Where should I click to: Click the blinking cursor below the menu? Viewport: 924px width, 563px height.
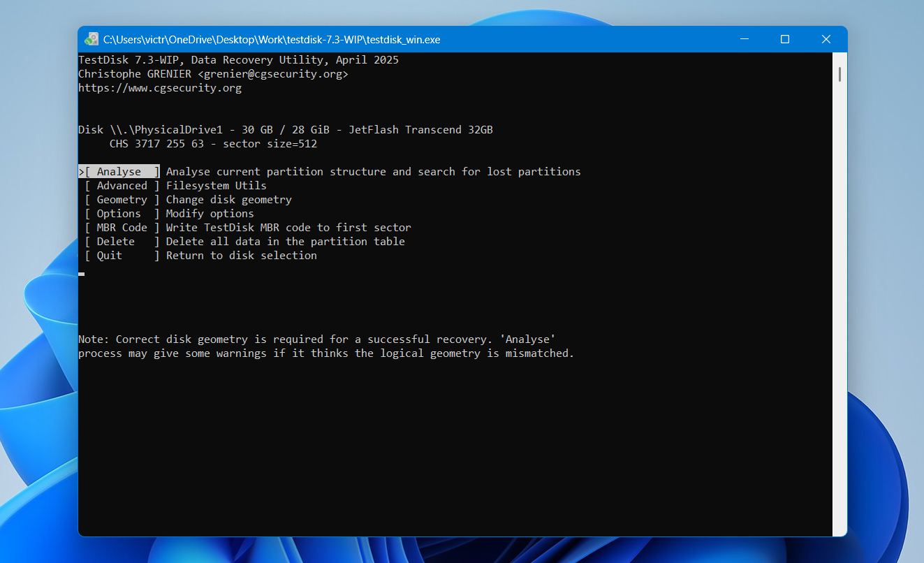point(82,274)
